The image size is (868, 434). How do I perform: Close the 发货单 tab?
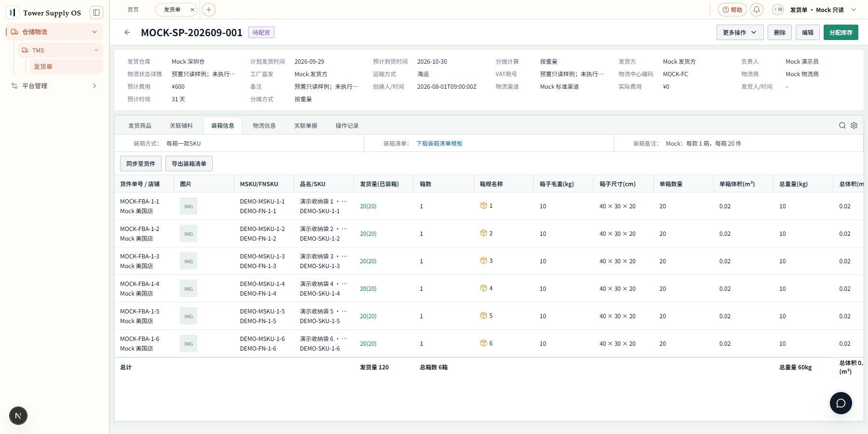(x=192, y=10)
